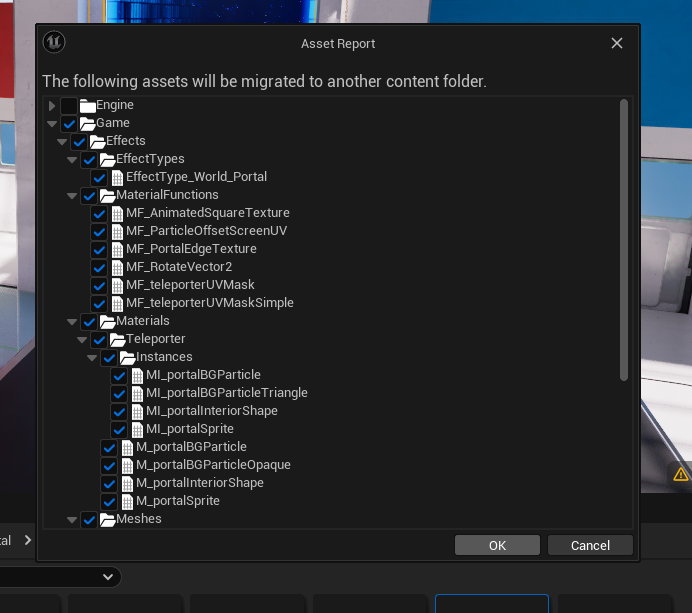Click the yellow warning triangle icon
The image size is (692, 613).
pos(681,474)
